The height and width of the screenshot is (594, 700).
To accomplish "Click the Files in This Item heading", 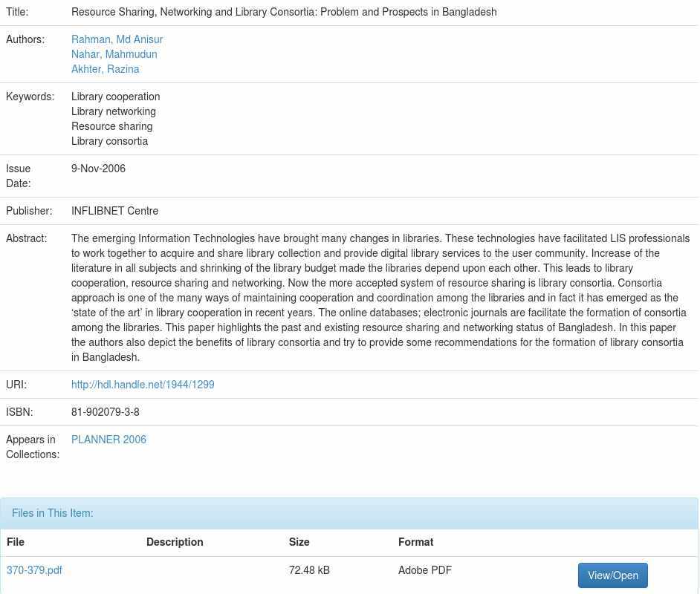I will [53, 513].
